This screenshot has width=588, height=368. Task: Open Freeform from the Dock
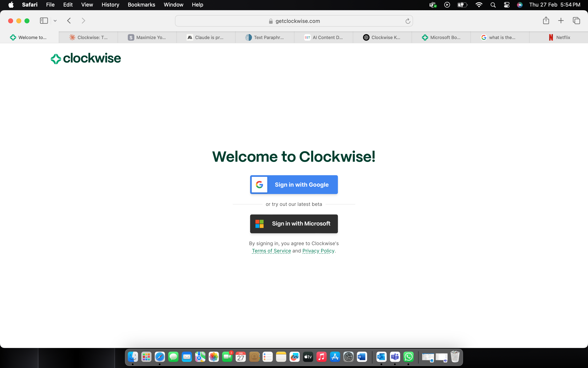pyautogui.click(x=295, y=357)
